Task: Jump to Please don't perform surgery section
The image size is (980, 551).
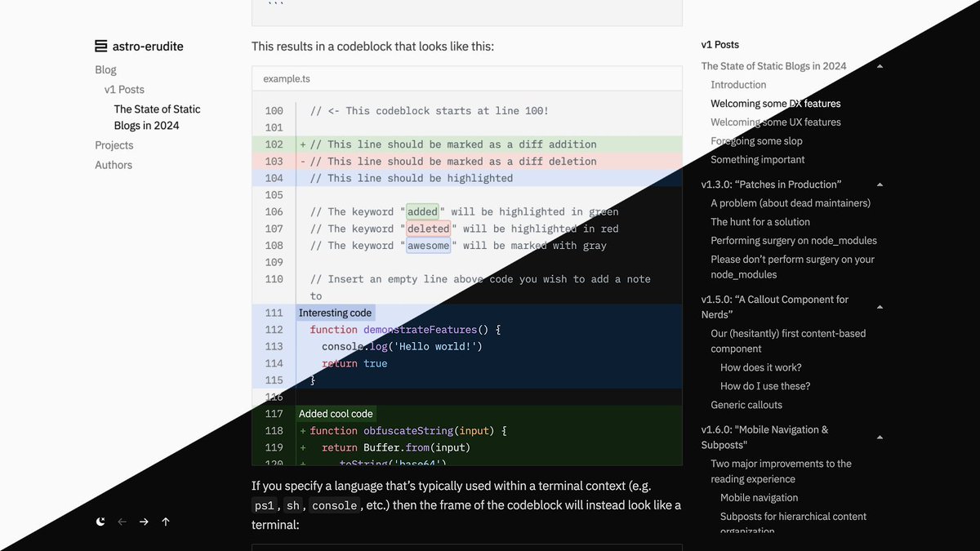Action: (x=792, y=267)
